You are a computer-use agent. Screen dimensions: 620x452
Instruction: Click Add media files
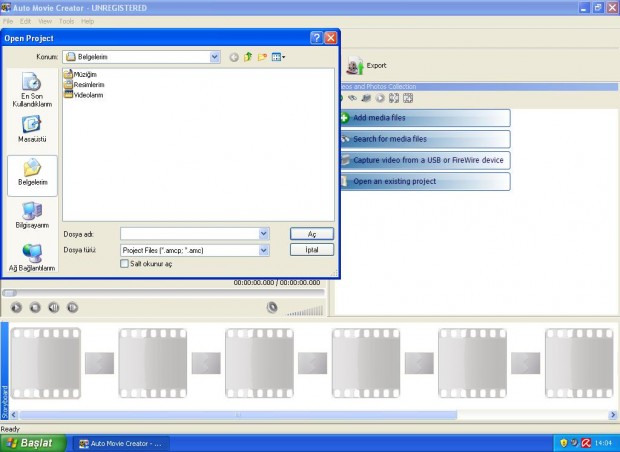pyautogui.click(x=425, y=118)
